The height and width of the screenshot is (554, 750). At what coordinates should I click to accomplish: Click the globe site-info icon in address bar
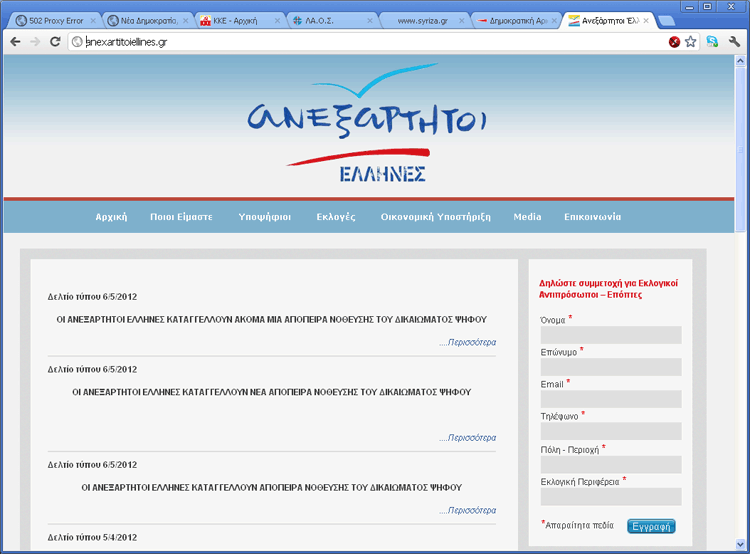[77, 42]
